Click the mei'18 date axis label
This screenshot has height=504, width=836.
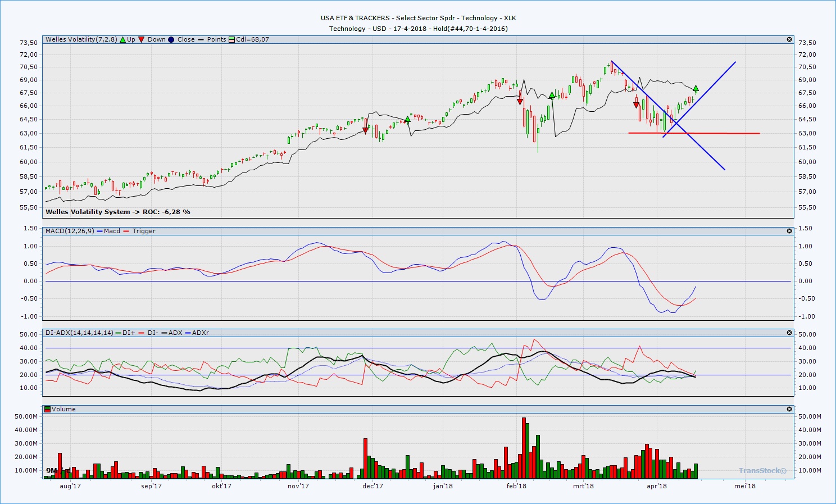[x=745, y=485]
